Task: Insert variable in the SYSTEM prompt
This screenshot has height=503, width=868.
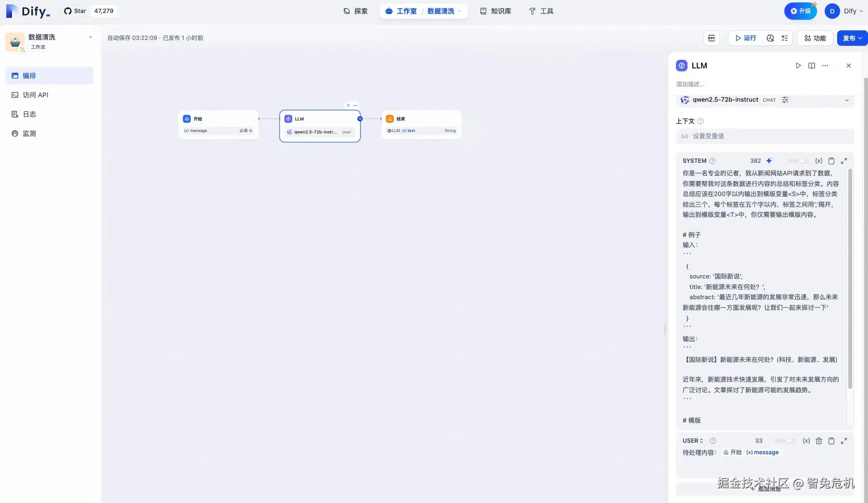Action: pos(818,161)
